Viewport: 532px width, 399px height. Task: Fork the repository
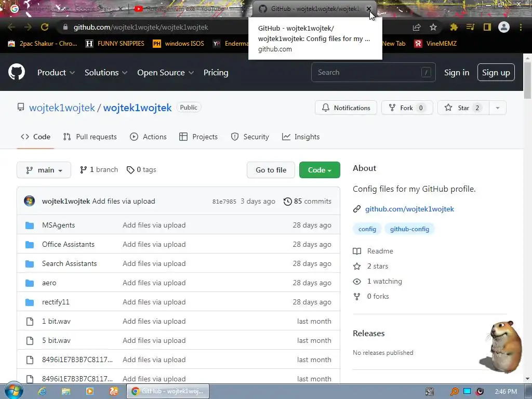407,108
